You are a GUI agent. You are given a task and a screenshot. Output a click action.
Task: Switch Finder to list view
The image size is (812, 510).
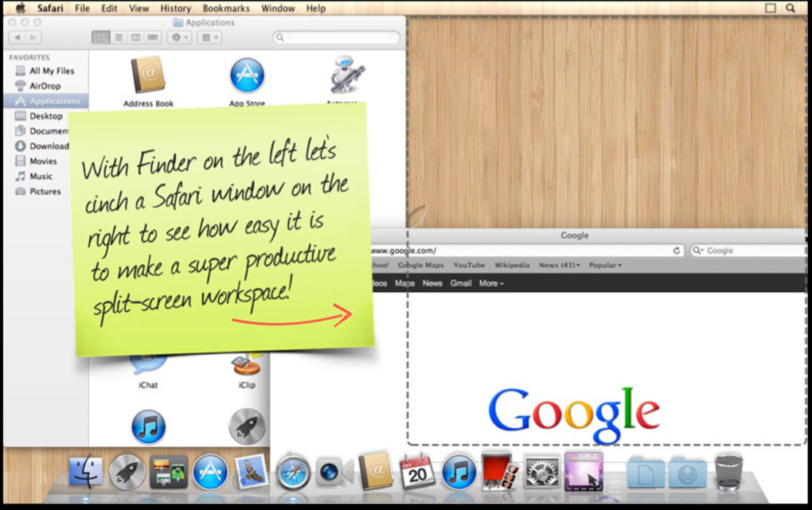coord(119,37)
